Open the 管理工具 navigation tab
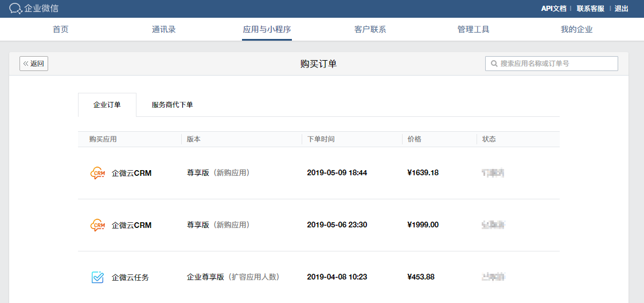The width and height of the screenshot is (644, 303). coord(473,30)
